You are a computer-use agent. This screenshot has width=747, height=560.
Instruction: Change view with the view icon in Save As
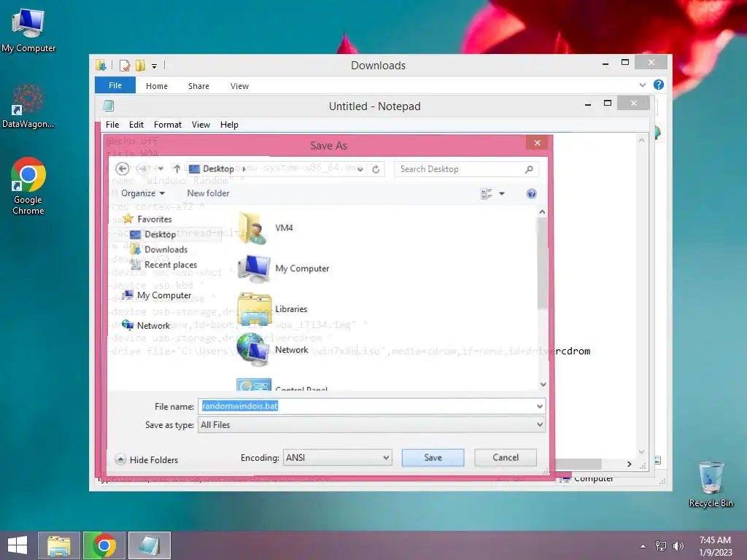(487, 193)
